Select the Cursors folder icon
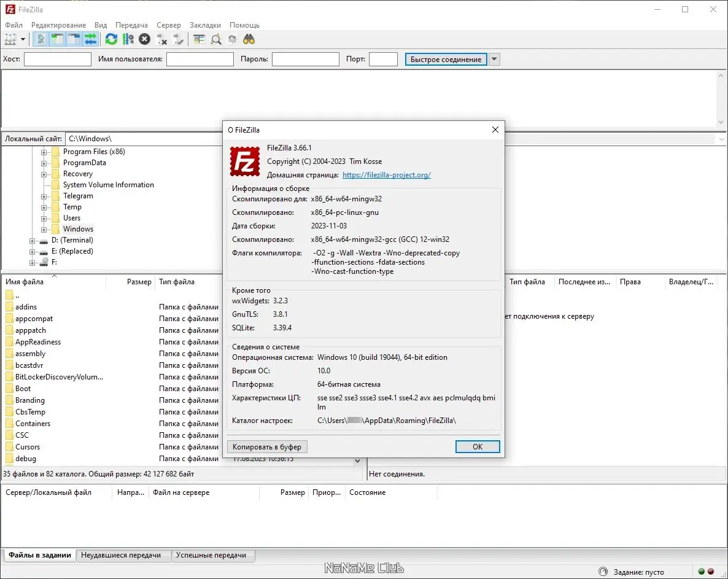 coord(9,446)
